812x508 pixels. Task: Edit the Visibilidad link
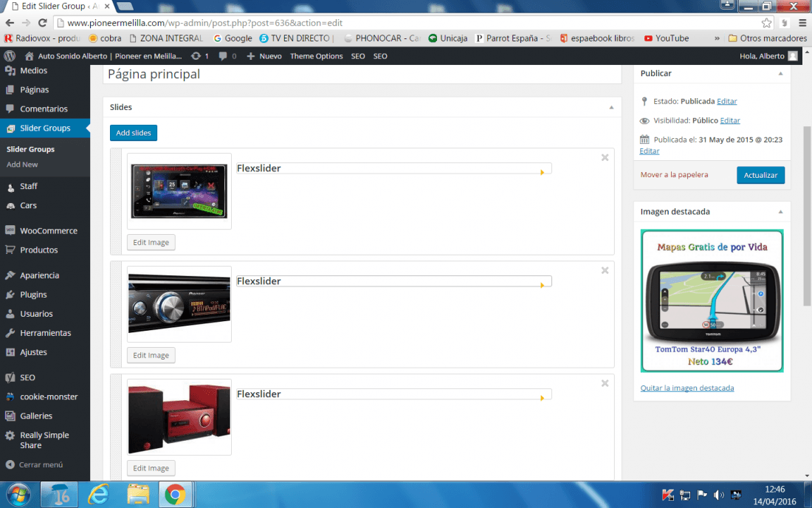click(x=729, y=120)
